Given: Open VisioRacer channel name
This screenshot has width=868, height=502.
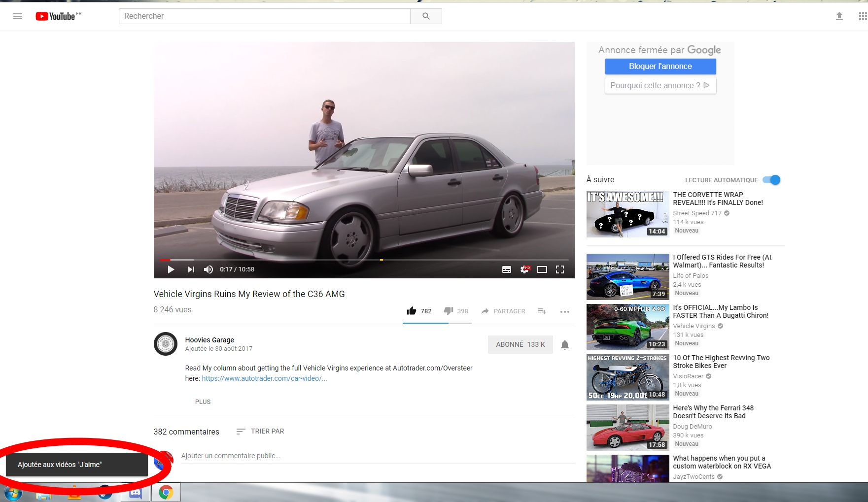Looking at the screenshot, I should pos(688,376).
